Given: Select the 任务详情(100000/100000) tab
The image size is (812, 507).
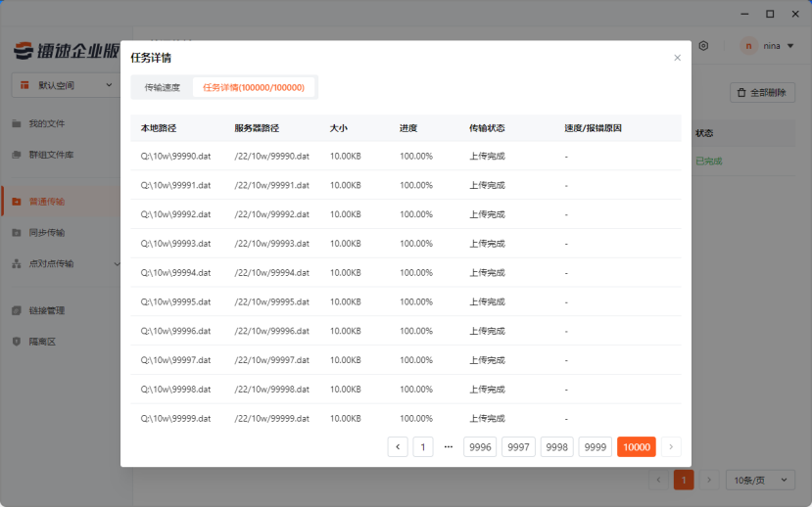Looking at the screenshot, I should pos(254,87).
